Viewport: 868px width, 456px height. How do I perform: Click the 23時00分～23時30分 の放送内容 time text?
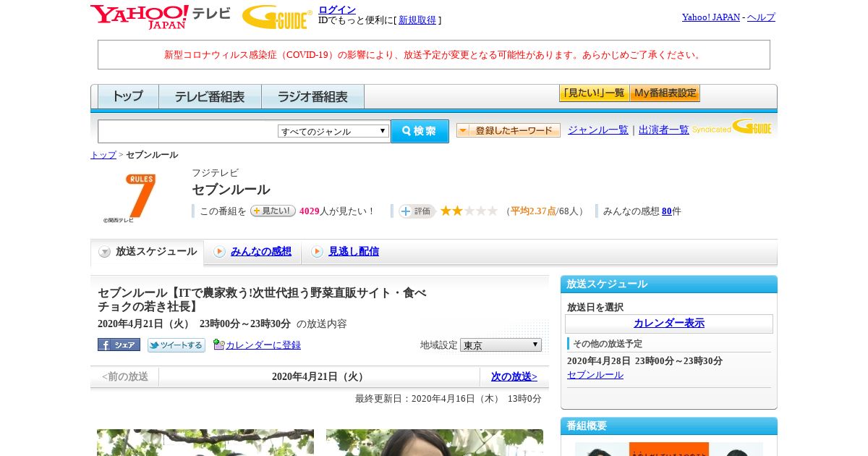tap(273, 324)
